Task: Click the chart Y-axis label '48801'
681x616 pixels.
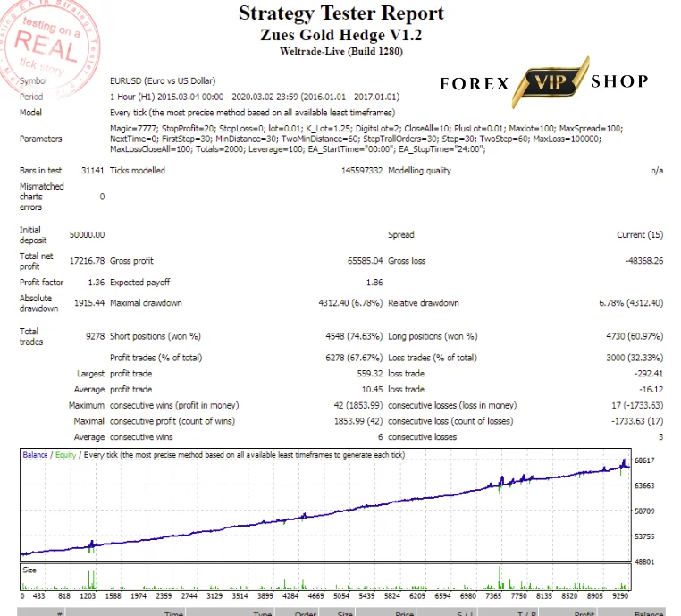Action: [644, 562]
